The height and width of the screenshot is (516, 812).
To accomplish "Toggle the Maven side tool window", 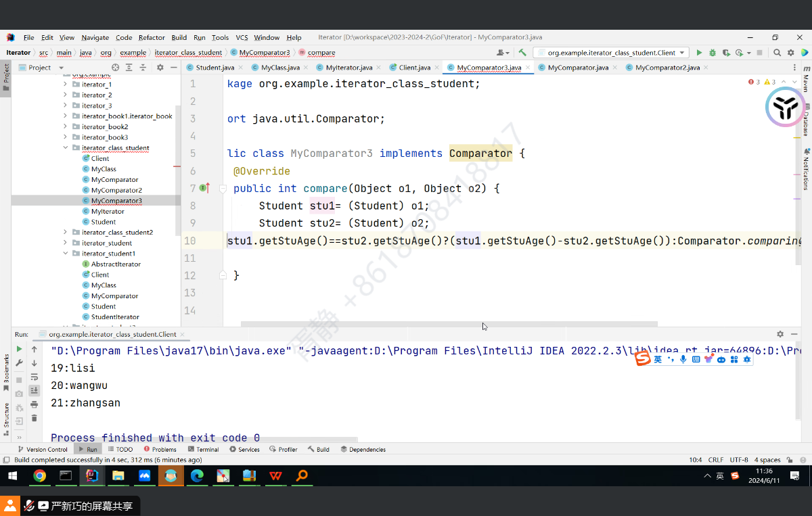I will pos(806,80).
